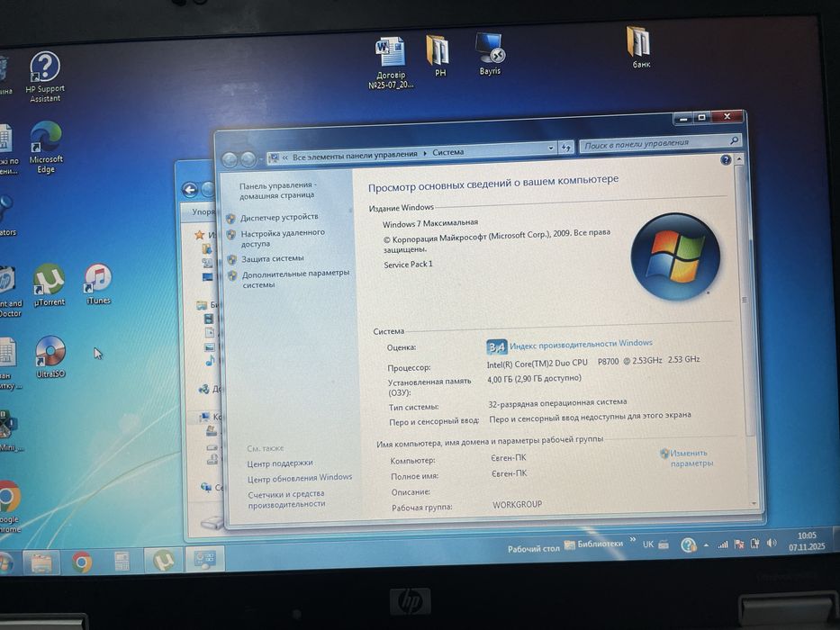
Task: Open the address bar history dropdown
Action: [551, 148]
